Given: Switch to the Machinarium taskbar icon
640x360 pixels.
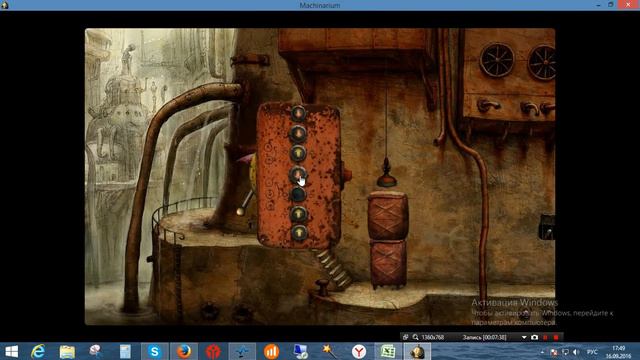Looking at the screenshot, I should click(x=417, y=351).
